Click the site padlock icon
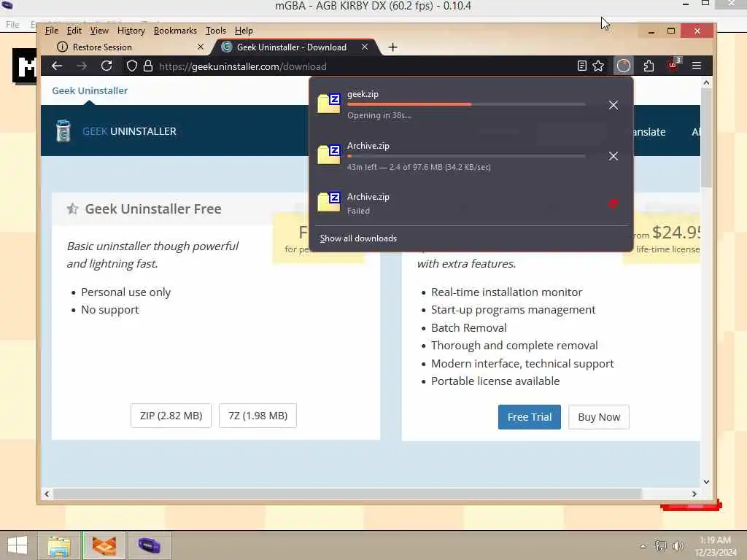 click(148, 66)
